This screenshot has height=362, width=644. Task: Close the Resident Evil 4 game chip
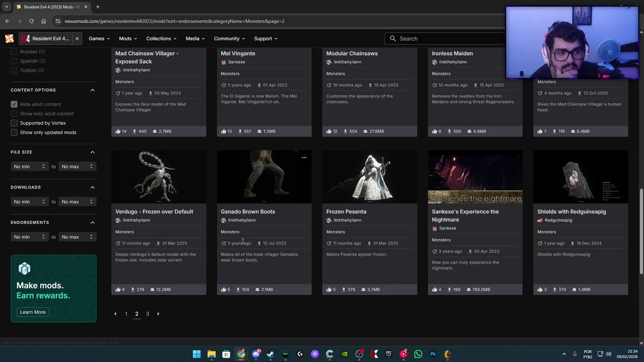77,39
